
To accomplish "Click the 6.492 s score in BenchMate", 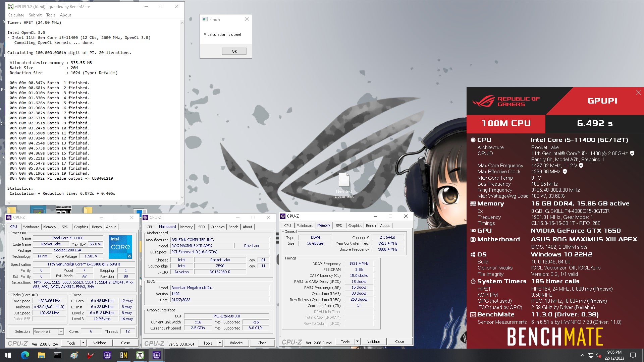I will [x=595, y=123].
